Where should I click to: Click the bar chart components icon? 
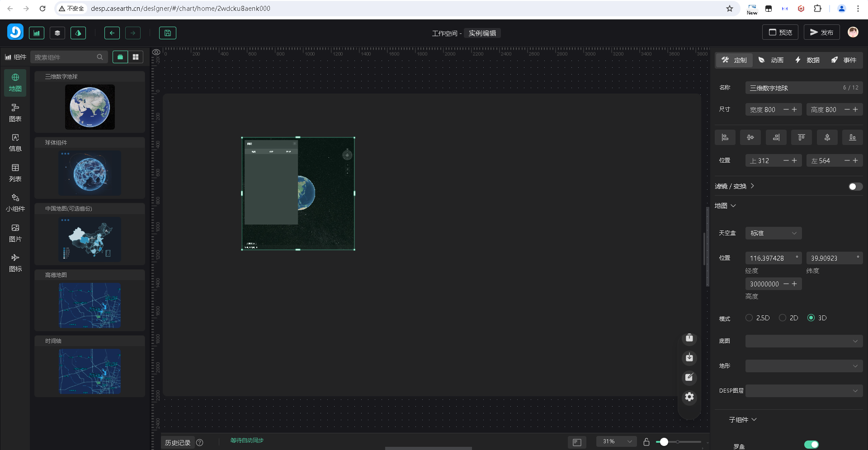point(37,33)
